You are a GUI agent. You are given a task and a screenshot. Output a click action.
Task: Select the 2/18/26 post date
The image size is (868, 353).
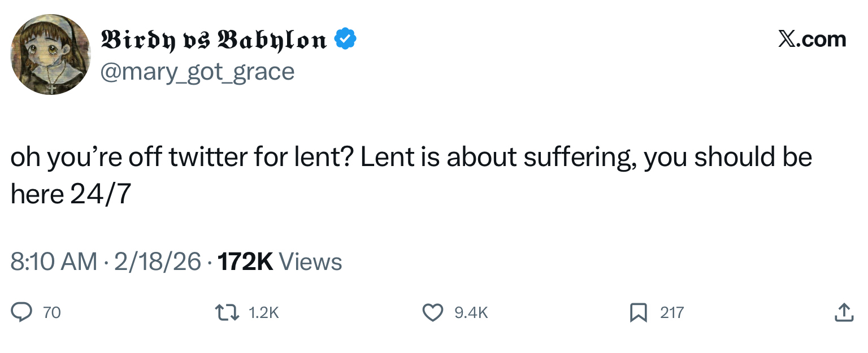point(157,262)
